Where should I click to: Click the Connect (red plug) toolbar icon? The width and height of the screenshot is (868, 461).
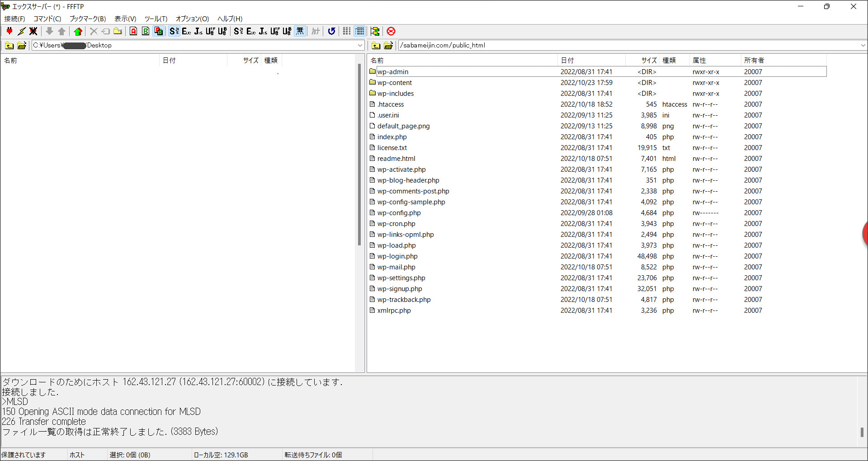point(9,31)
